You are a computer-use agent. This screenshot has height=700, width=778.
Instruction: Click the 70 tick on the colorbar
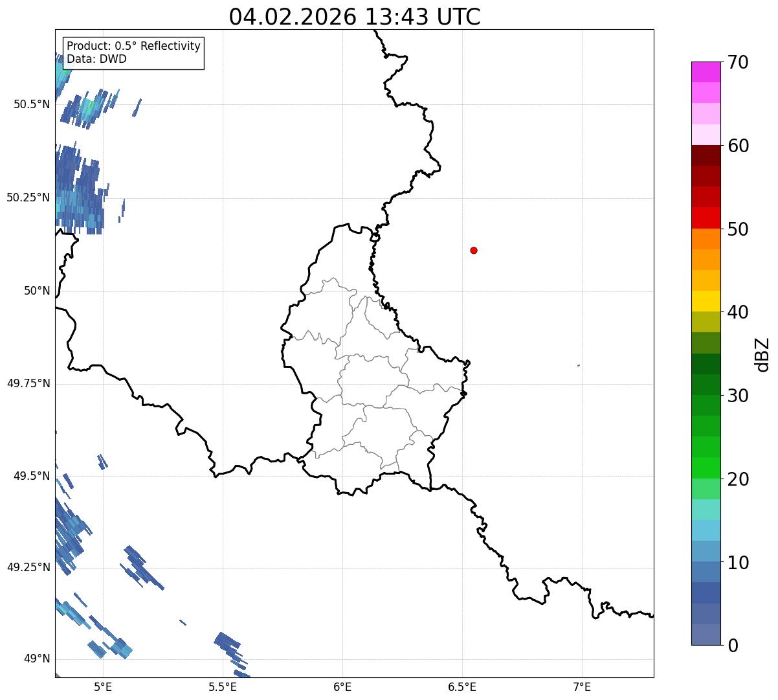coord(738,62)
